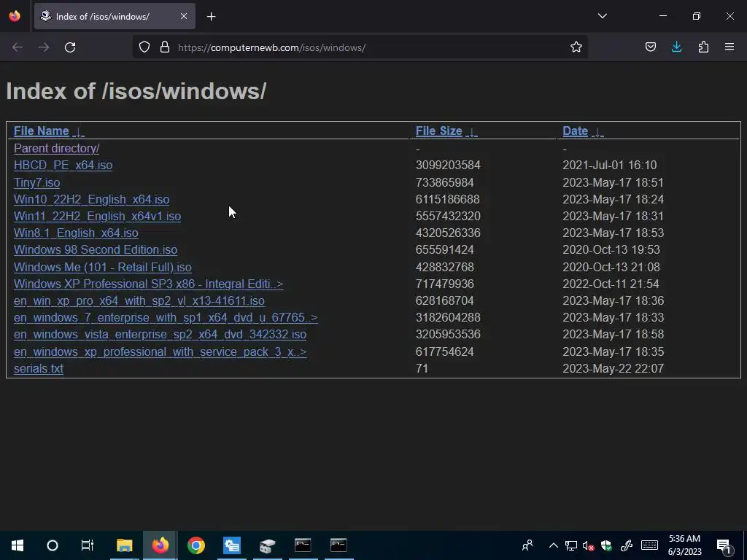Sort descending arrow next to File Size
This screenshot has height=560, width=747.
coord(471,131)
